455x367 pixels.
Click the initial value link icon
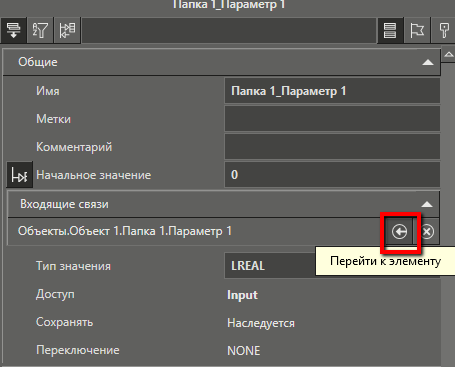click(19, 175)
